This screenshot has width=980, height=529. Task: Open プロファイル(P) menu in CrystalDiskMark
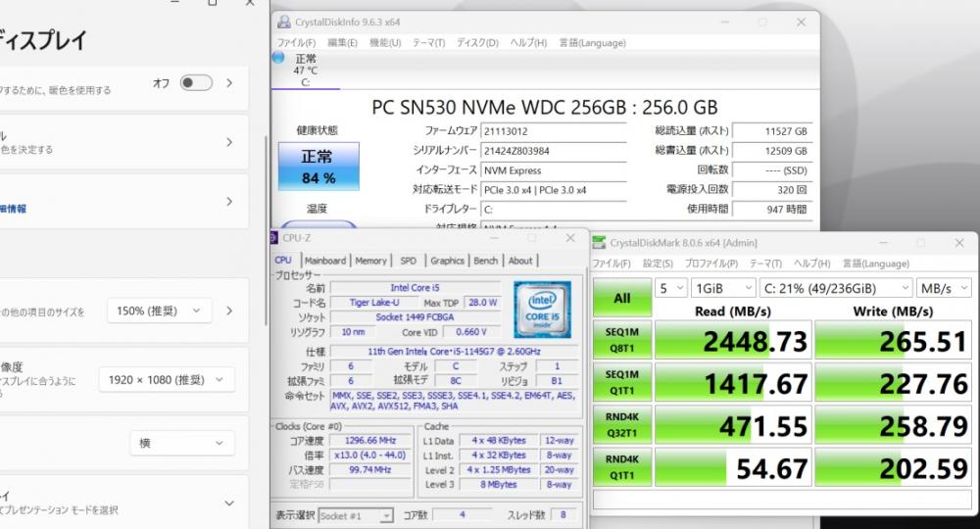(711, 264)
